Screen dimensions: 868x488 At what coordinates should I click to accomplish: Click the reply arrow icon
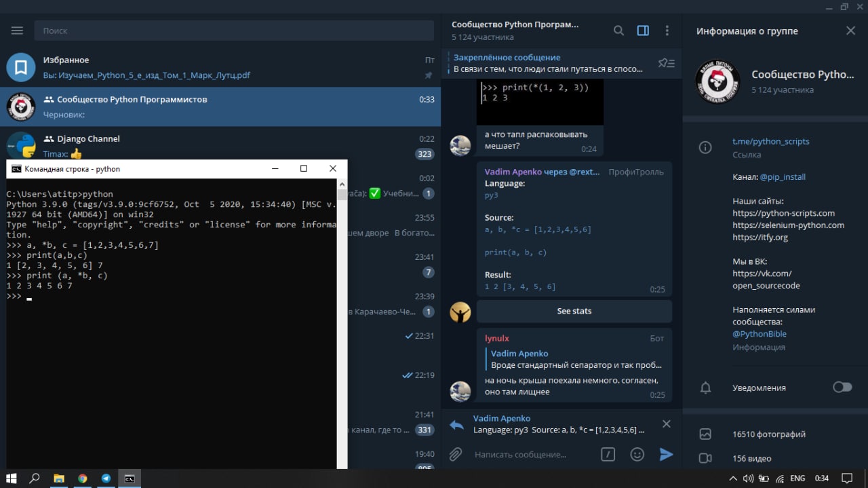(457, 425)
